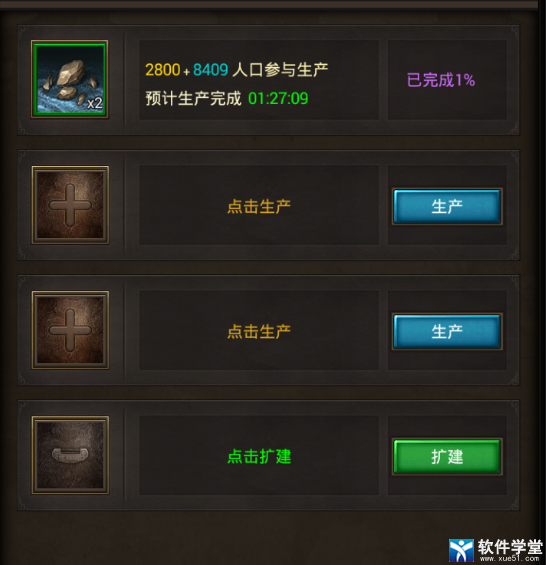The height and width of the screenshot is (565, 546).
Task: Select the plus icon in the third production slot
Action: click(x=70, y=330)
